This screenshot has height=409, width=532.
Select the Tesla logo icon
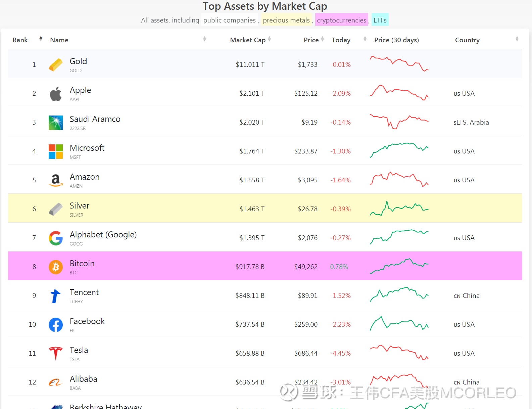point(56,354)
